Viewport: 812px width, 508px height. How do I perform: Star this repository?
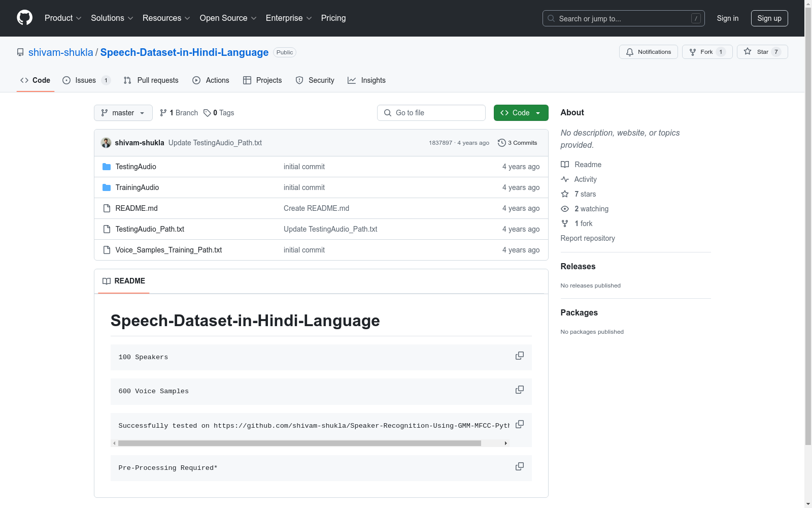click(762, 52)
